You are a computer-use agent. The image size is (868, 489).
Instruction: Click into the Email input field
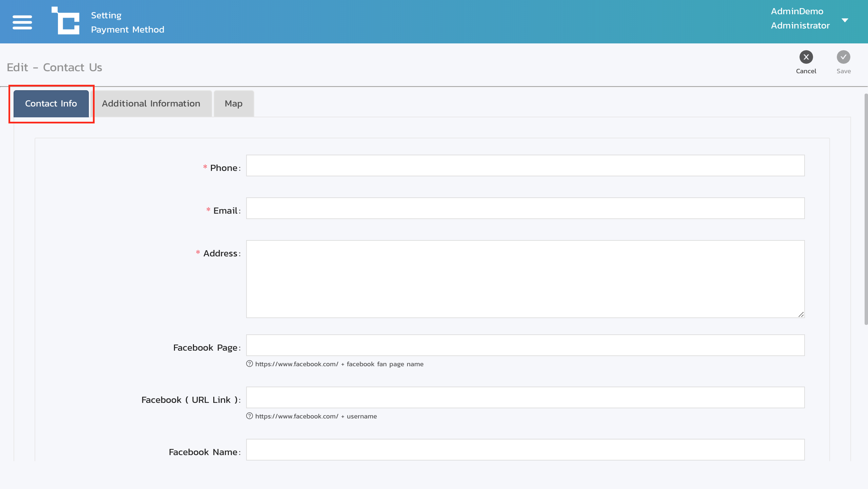pyautogui.click(x=525, y=208)
